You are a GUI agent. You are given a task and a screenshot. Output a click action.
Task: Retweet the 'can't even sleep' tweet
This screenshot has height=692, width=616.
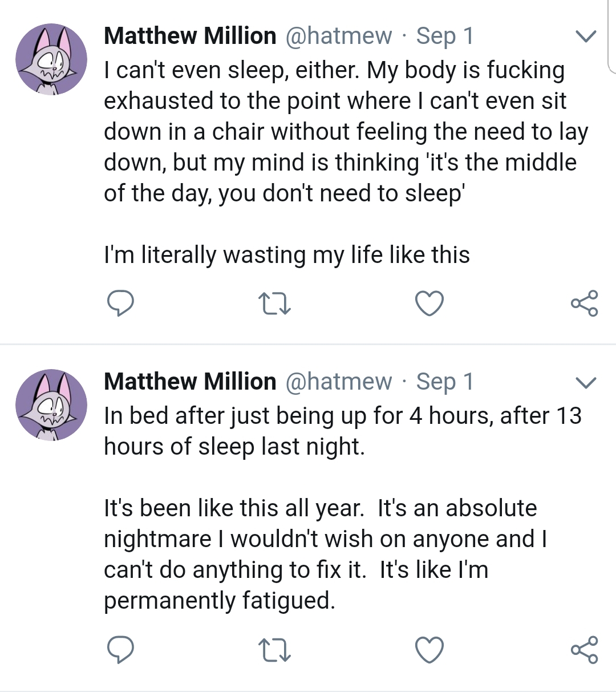click(x=274, y=303)
